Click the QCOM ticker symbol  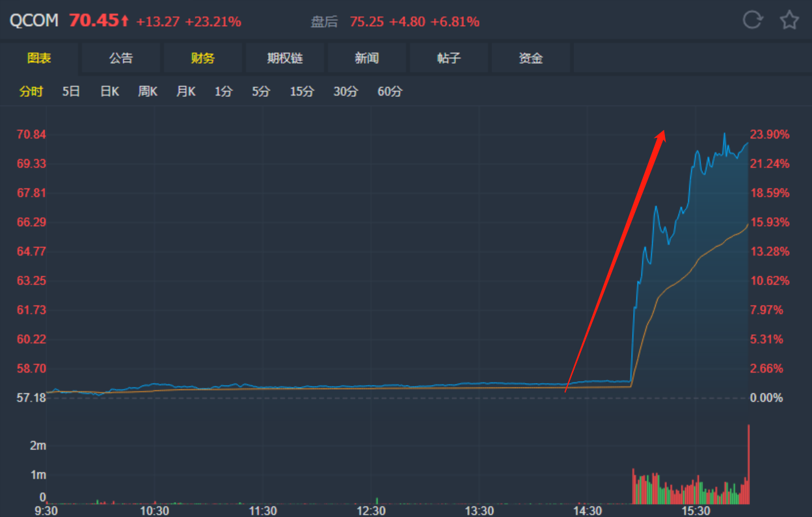coord(34,21)
